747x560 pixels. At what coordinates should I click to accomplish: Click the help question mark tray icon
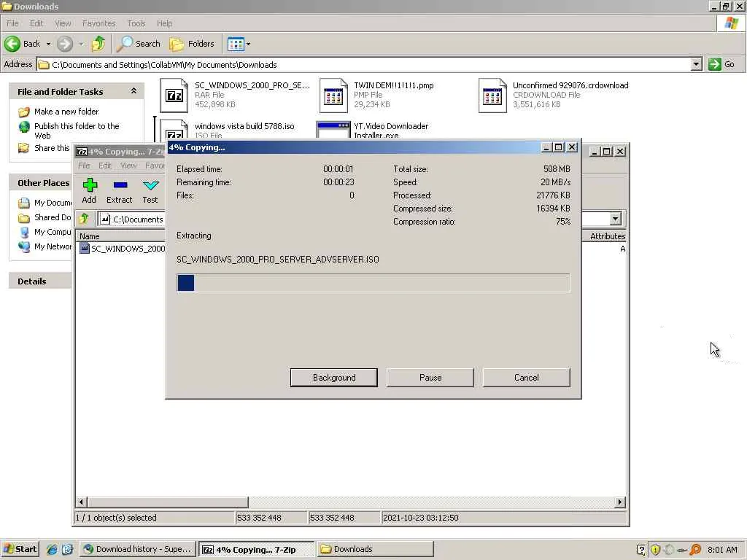tap(641, 550)
